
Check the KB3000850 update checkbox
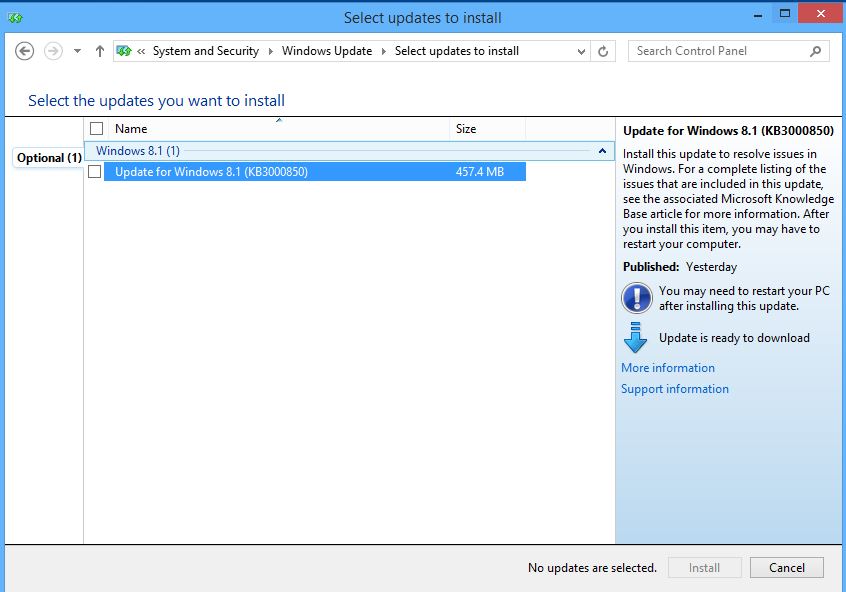pyautogui.click(x=94, y=172)
